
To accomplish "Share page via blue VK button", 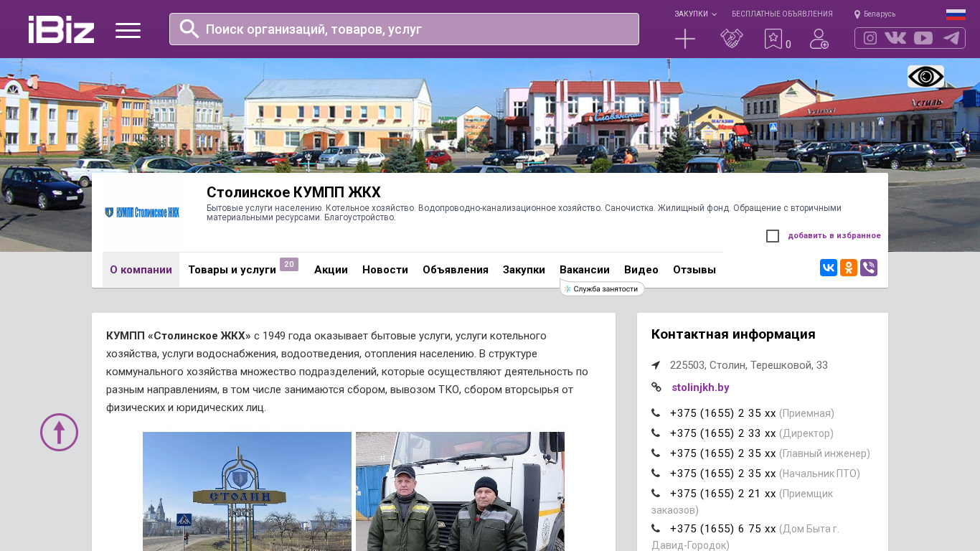I will 829,268.
